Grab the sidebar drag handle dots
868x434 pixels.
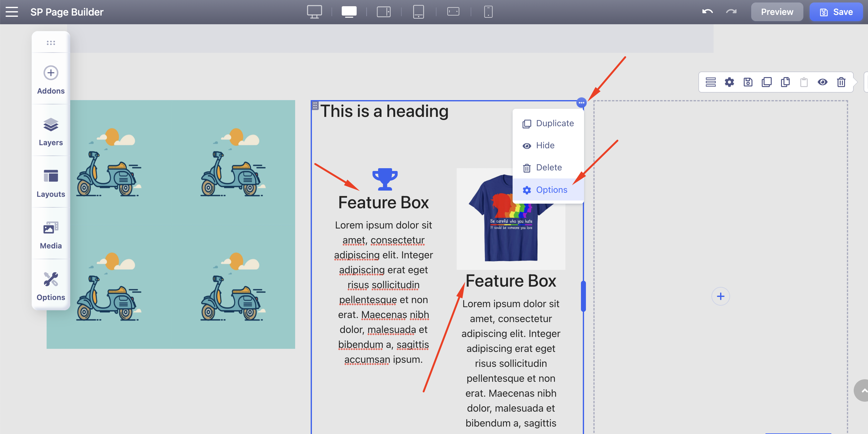click(x=51, y=43)
